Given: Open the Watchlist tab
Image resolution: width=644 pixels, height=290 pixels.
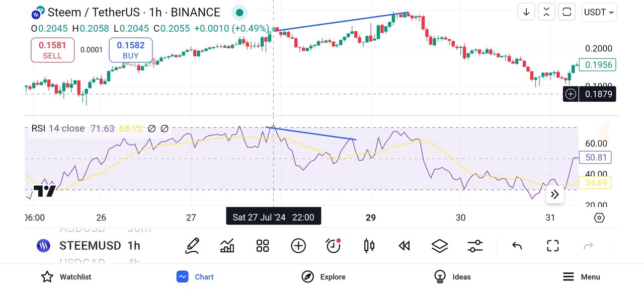Looking at the screenshot, I should coord(66,277).
